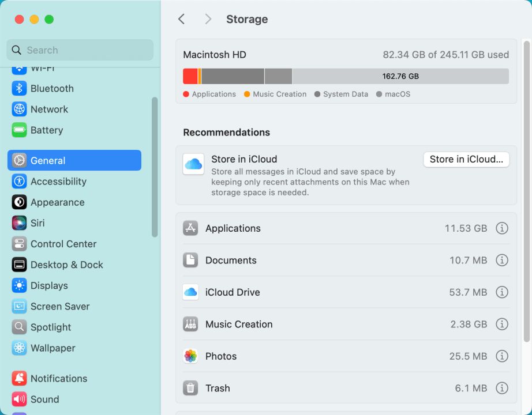Click the Trash can icon
532x415 pixels.
[x=190, y=388]
